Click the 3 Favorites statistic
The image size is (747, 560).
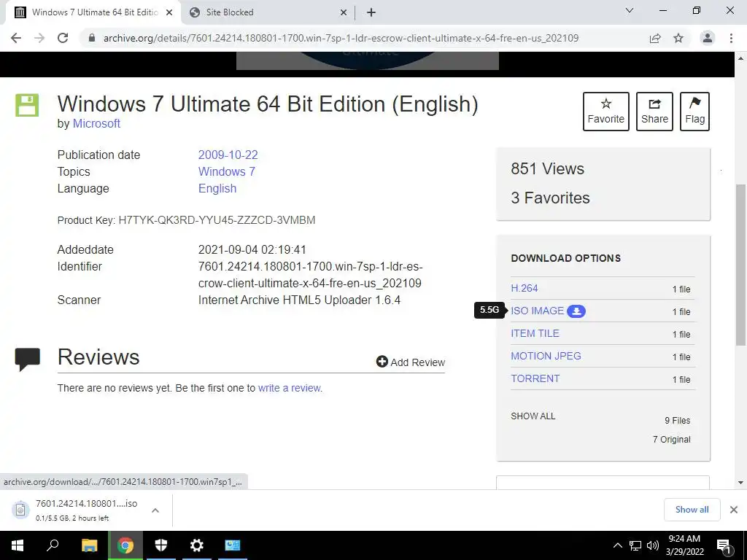pyautogui.click(x=550, y=198)
